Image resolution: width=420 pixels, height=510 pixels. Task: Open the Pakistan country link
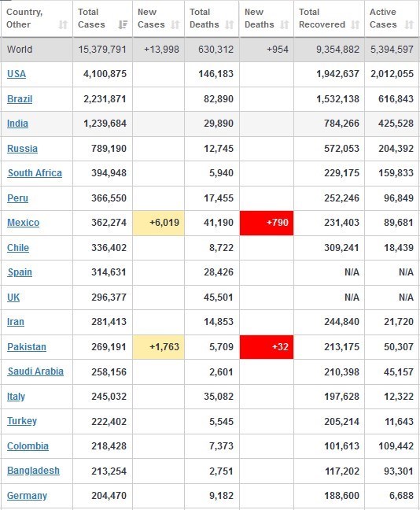(27, 347)
